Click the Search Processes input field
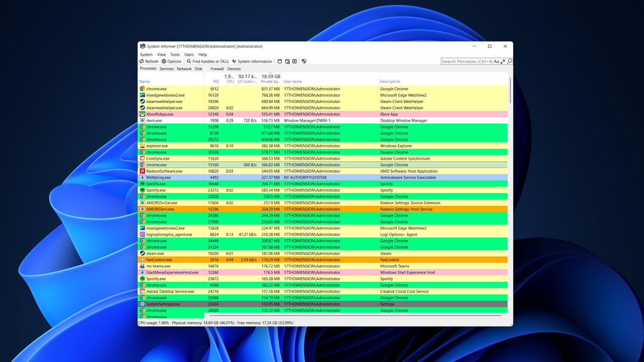This screenshot has height=362, width=644. pos(467,61)
